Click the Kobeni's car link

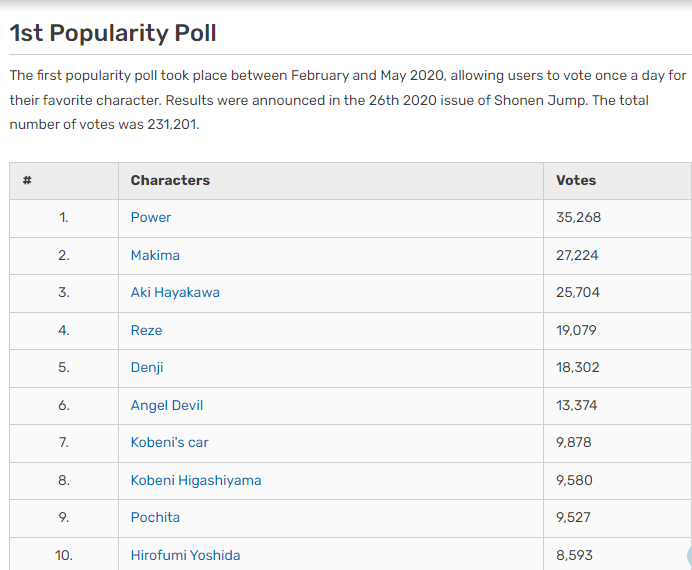click(169, 443)
